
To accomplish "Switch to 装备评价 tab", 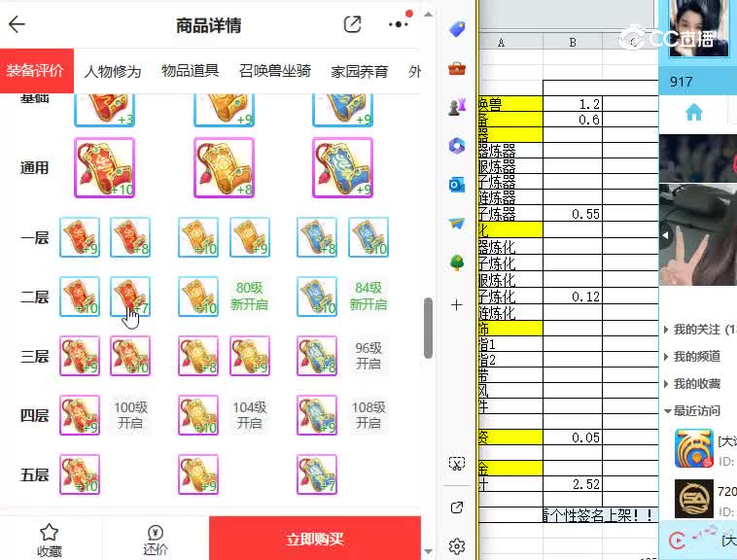I will coord(37,70).
